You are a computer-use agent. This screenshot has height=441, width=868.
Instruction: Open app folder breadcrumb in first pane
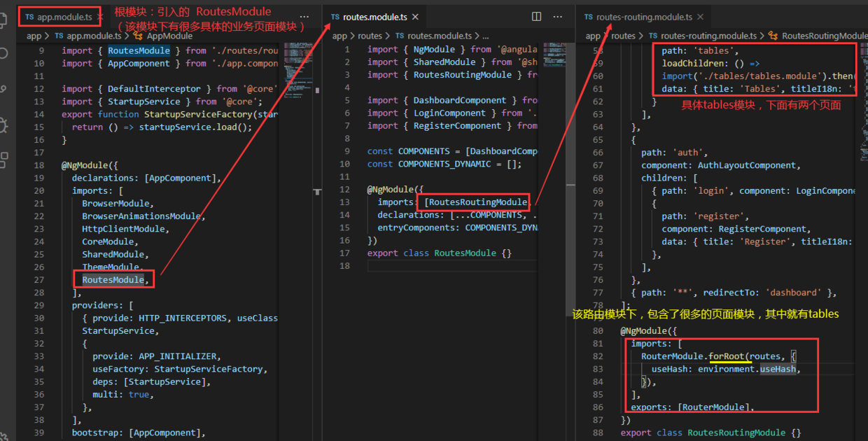34,36
